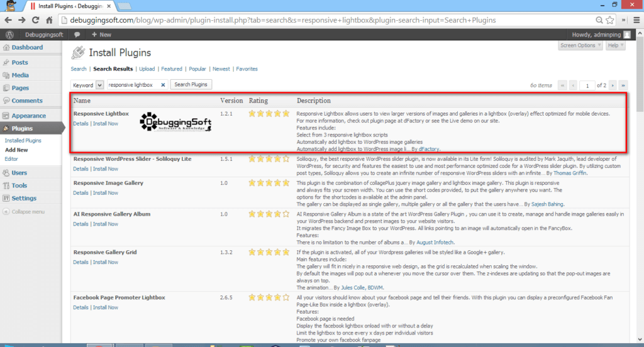Collapse the admin sidebar menu
The image size is (644, 347).
tap(24, 212)
